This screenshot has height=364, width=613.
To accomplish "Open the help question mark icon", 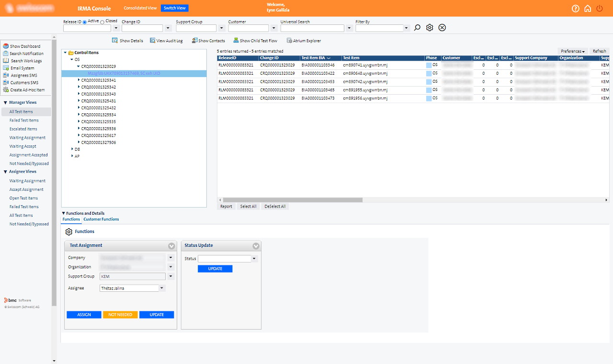I will (575, 9).
